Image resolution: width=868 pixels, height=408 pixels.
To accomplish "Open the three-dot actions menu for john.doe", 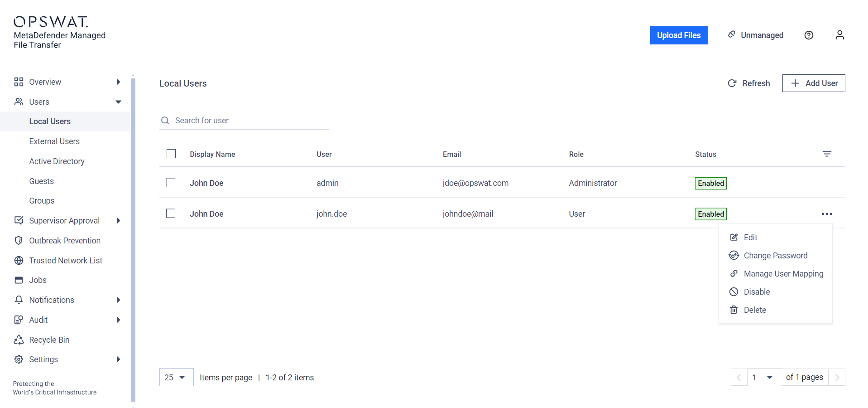I will click(x=826, y=214).
